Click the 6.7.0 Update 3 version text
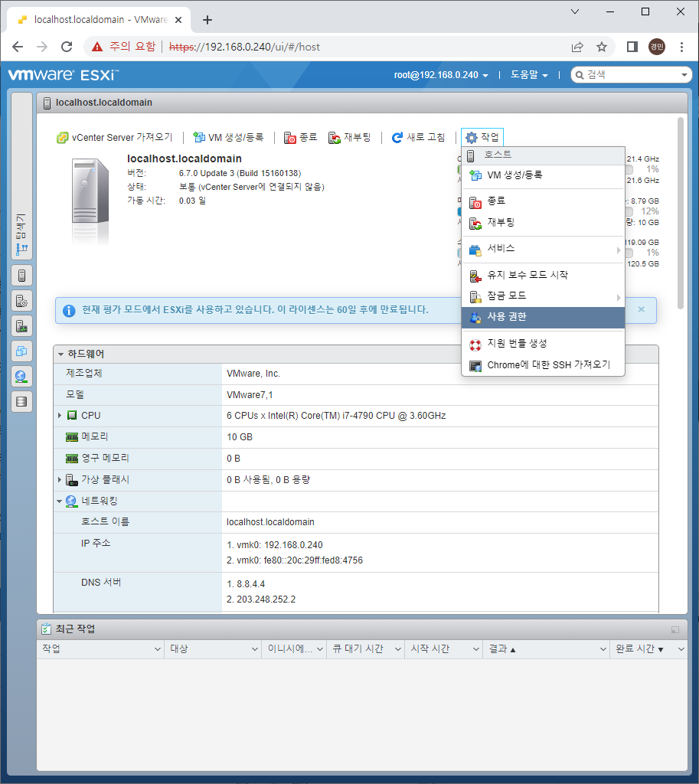 coord(240,174)
